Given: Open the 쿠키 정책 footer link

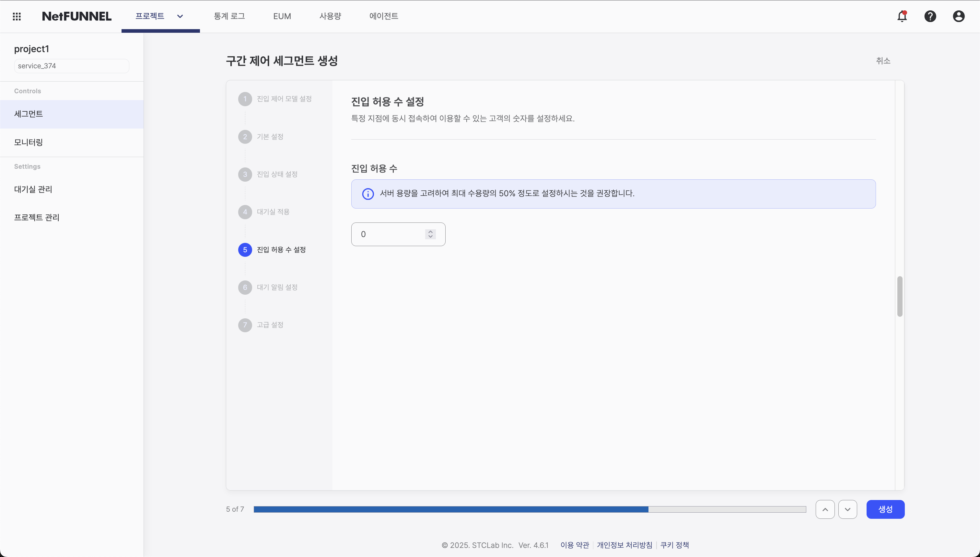Looking at the screenshot, I should tap(675, 545).
